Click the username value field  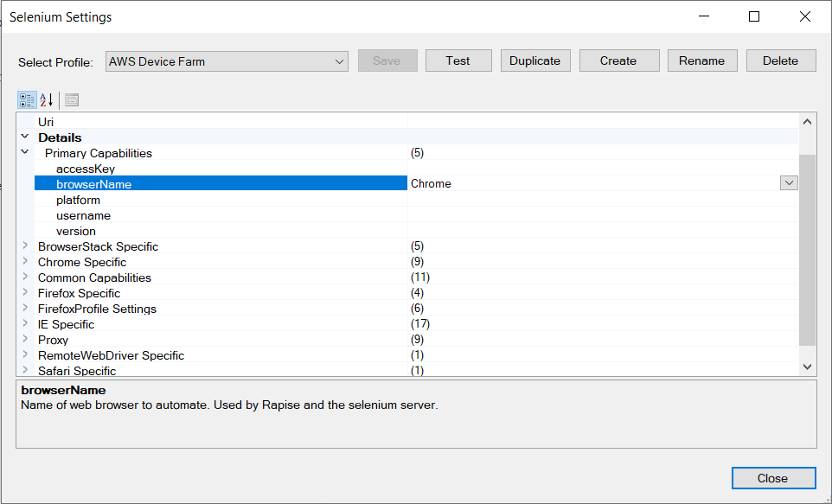[x=602, y=215]
